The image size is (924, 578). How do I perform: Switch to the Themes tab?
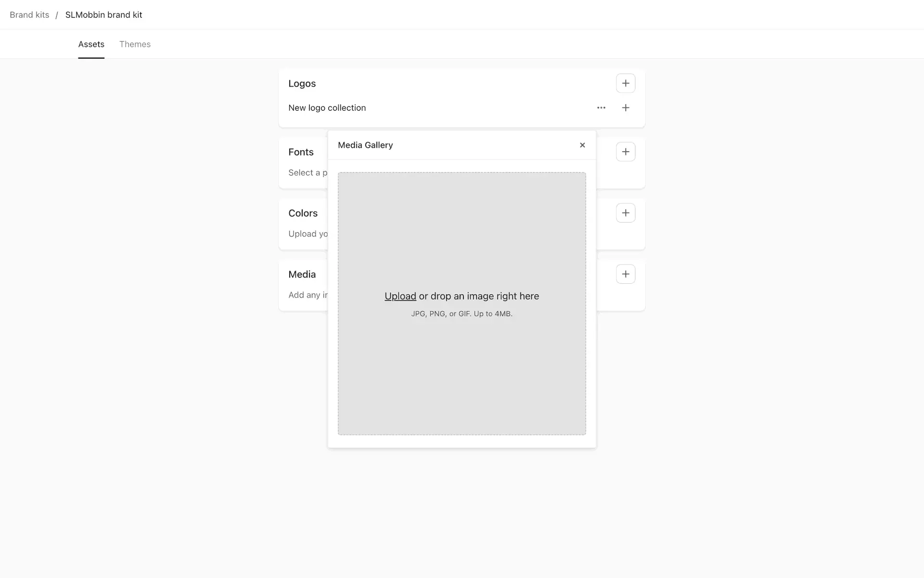pos(135,44)
